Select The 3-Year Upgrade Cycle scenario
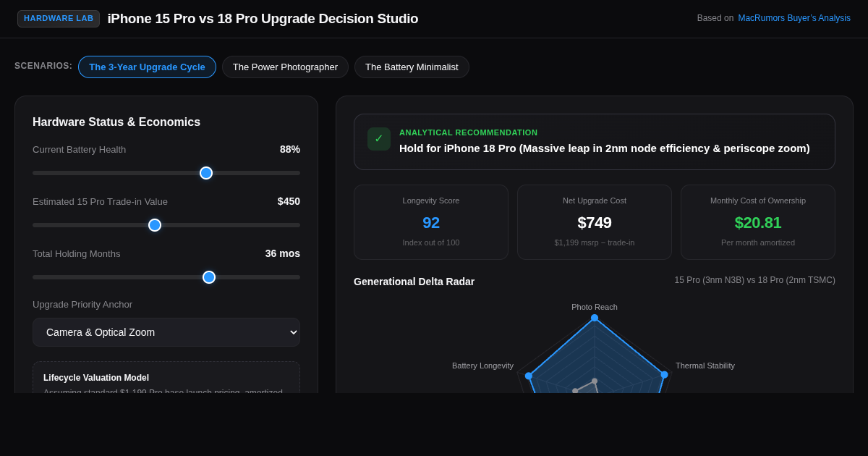This screenshot has width=868, height=456. coord(147,67)
